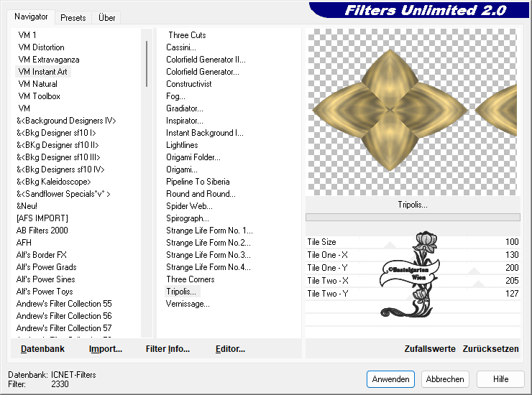Randomize values with Zufallswerte

[x=430, y=349]
